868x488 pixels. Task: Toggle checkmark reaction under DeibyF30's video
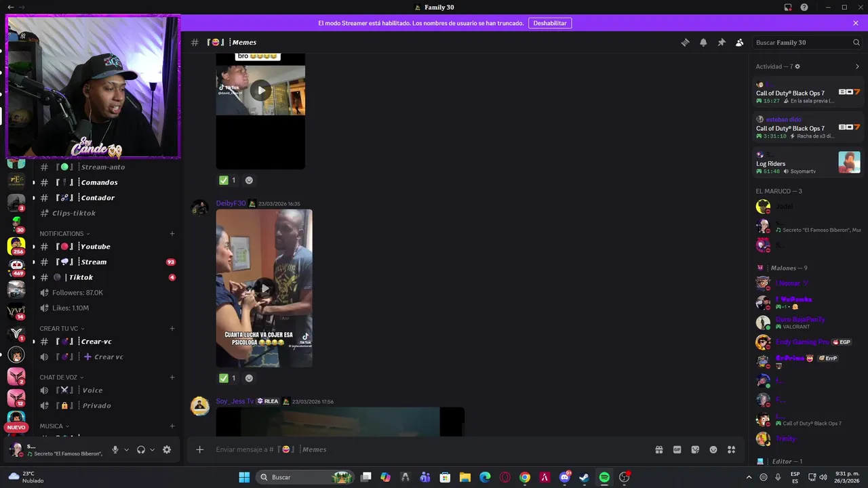pos(227,378)
